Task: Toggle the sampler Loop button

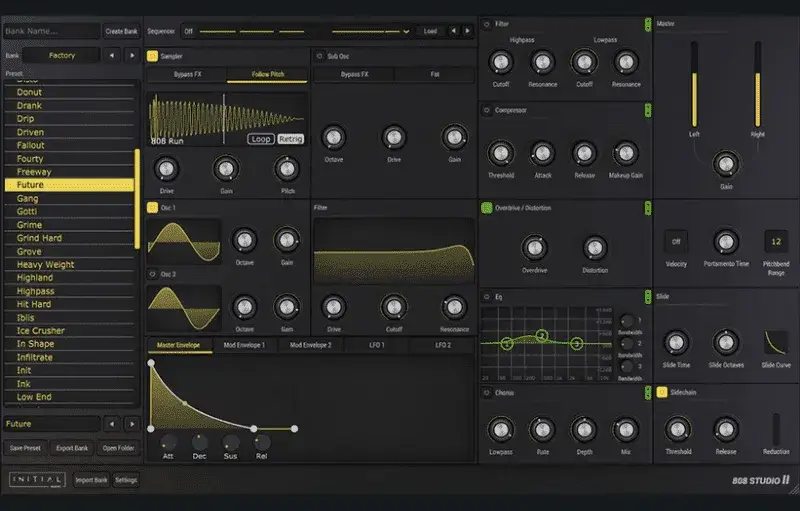Action: tap(261, 139)
